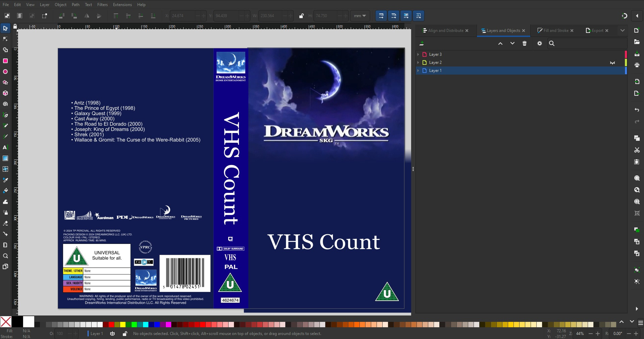This screenshot has height=339, width=644.
Task: Toggle scale stroke width with object
Action: tap(381, 16)
